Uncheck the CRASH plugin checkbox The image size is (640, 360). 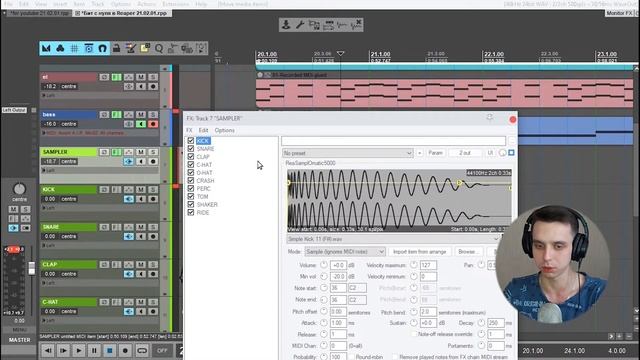pos(191,180)
